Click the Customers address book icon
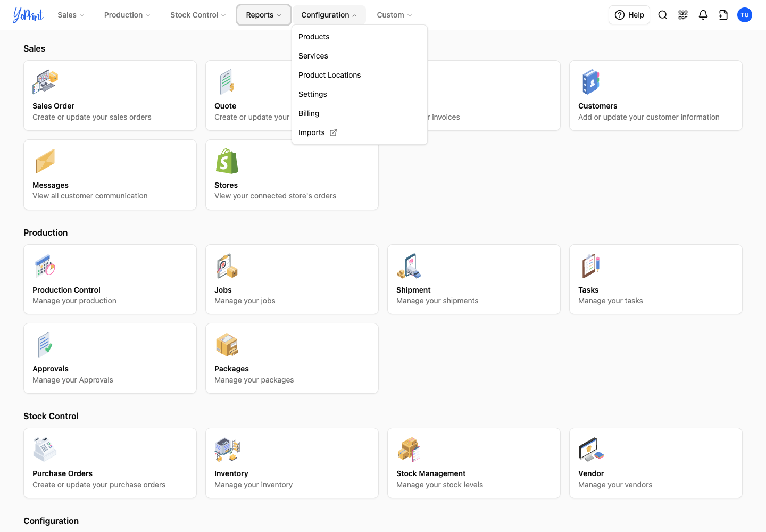Screen dimensions: 766x532 point(591,82)
